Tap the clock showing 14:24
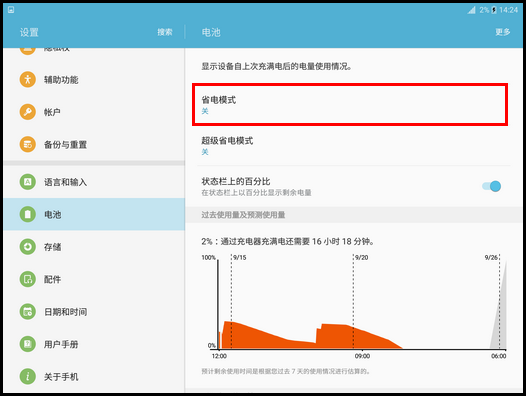The image size is (526, 396). 509,10
